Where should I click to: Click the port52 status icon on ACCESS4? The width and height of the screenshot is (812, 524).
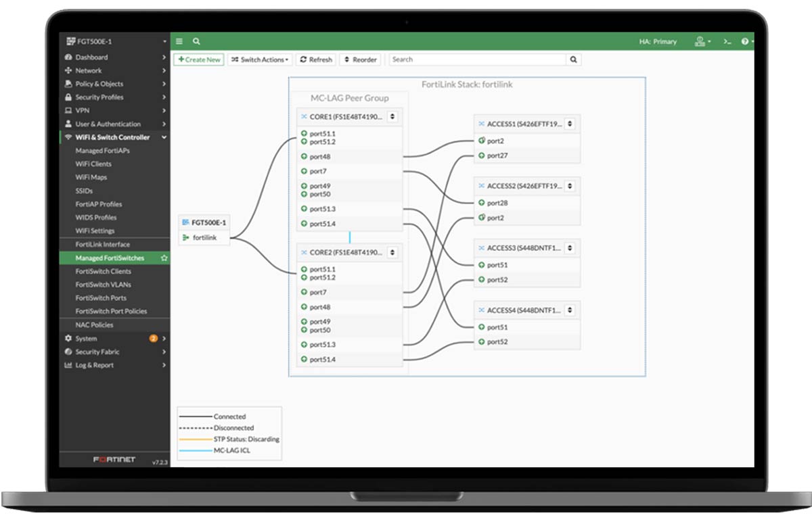482,342
